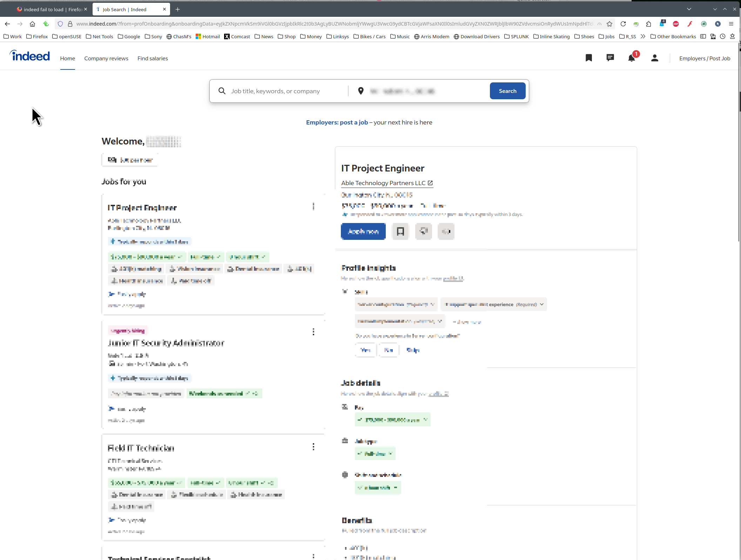Click the Apply now button
This screenshot has width=741, height=560.
point(363,231)
